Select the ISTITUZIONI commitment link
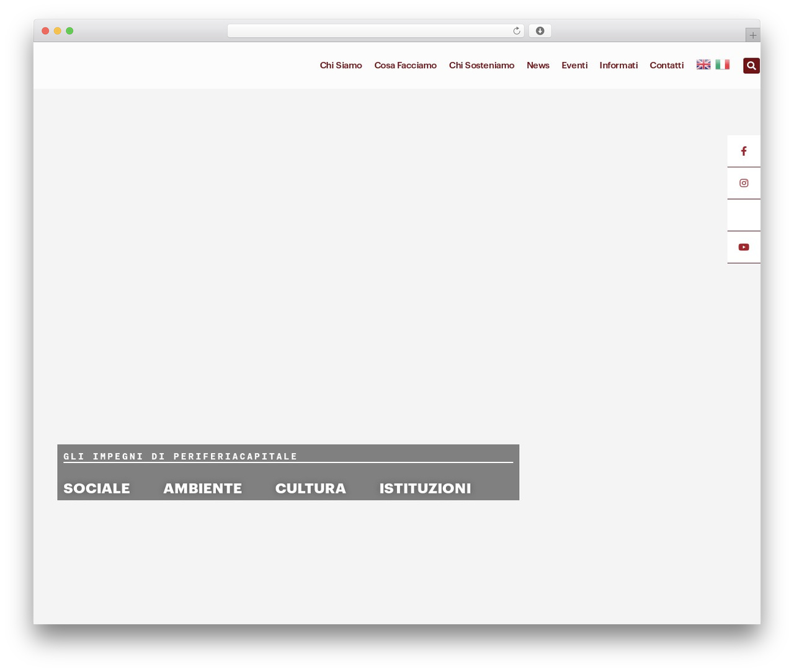The width and height of the screenshot is (794, 672). pyautogui.click(x=425, y=489)
